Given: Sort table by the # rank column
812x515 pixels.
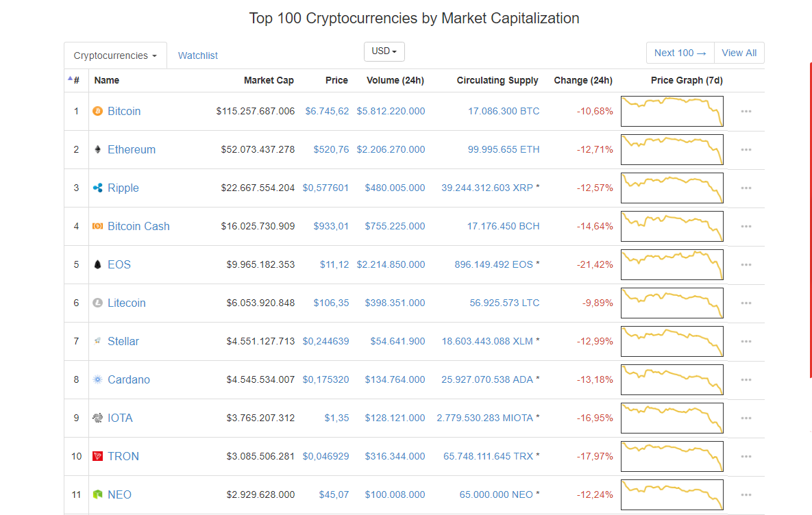Looking at the screenshot, I should click(x=75, y=80).
